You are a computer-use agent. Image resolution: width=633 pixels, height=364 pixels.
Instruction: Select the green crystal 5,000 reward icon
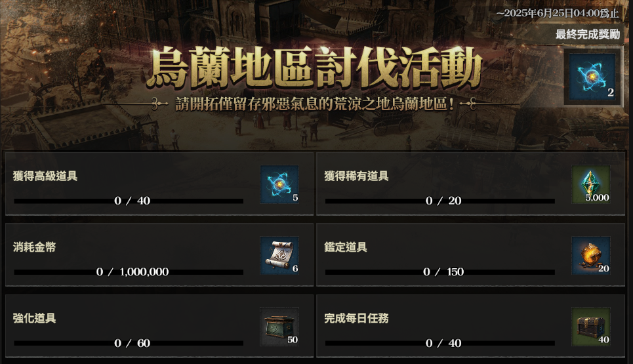tap(591, 184)
